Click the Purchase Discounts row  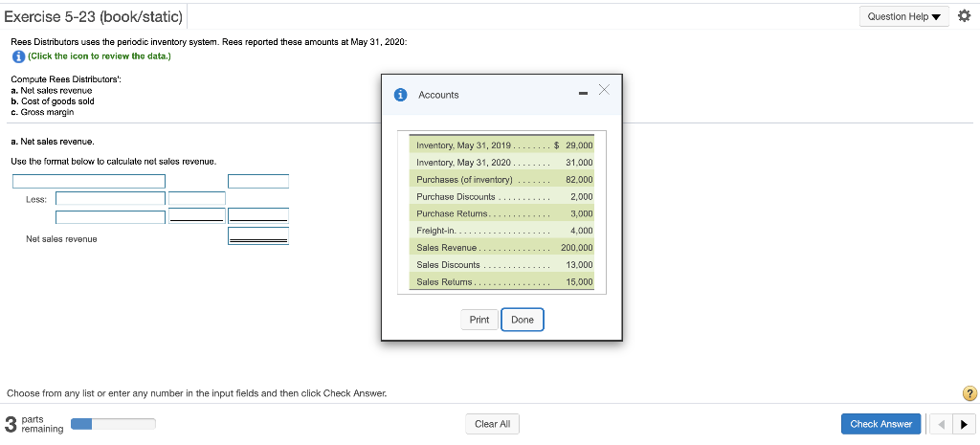[x=501, y=196]
